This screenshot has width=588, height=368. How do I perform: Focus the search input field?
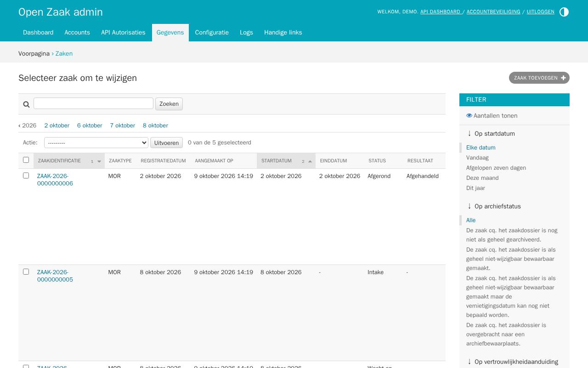93,103
